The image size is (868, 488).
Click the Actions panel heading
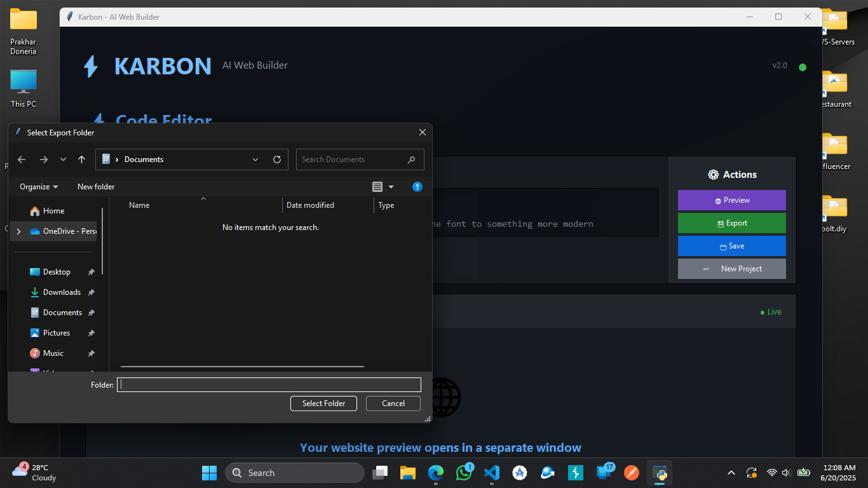pyautogui.click(x=732, y=175)
